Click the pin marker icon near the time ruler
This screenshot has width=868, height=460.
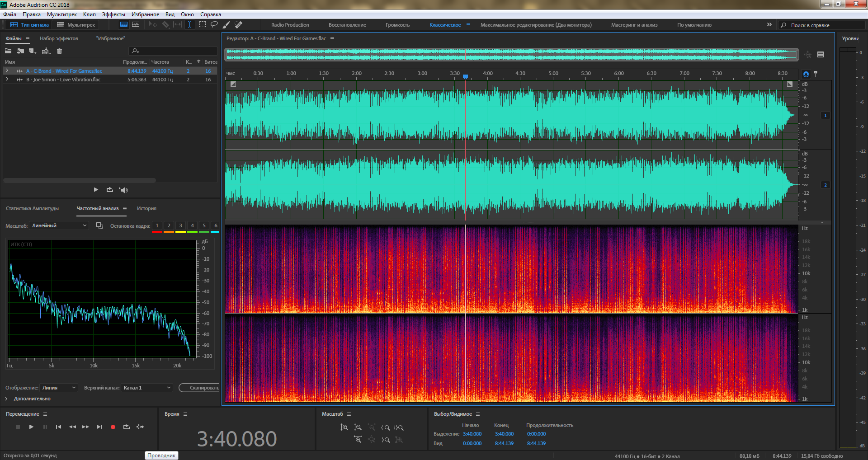point(816,73)
